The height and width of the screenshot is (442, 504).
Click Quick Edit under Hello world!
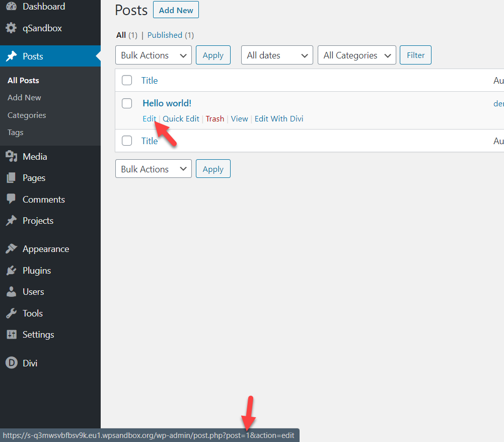pos(181,119)
